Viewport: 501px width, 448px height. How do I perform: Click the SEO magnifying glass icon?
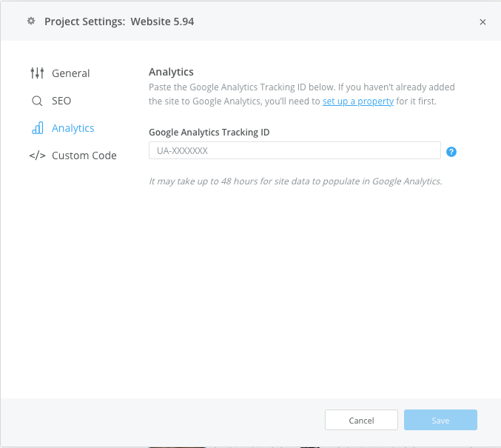click(37, 101)
